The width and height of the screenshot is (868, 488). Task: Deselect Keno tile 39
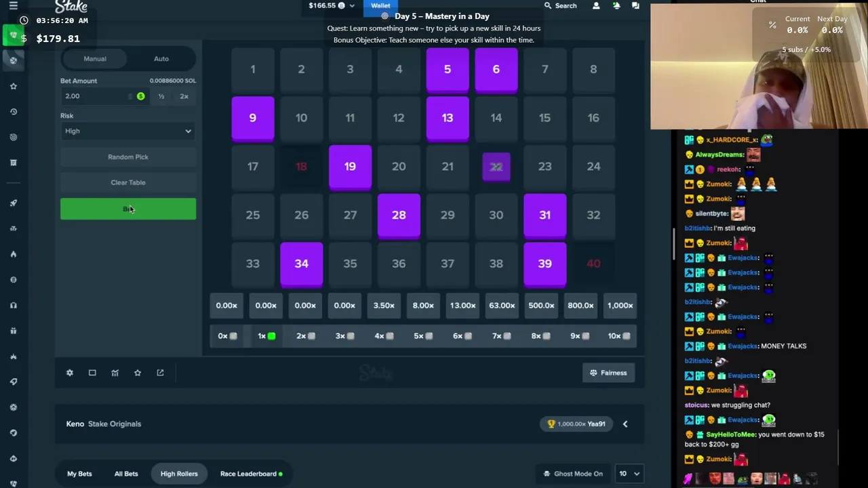[545, 264]
